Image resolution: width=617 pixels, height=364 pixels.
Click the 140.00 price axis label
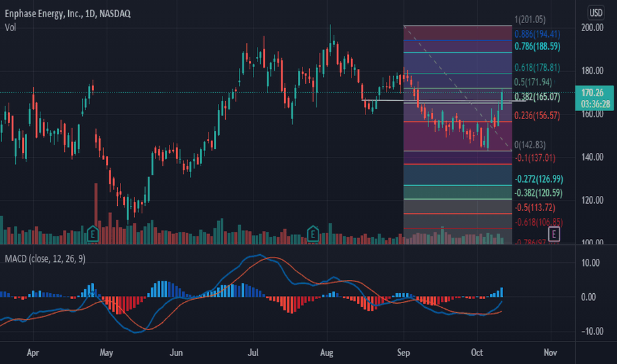pos(593,158)
